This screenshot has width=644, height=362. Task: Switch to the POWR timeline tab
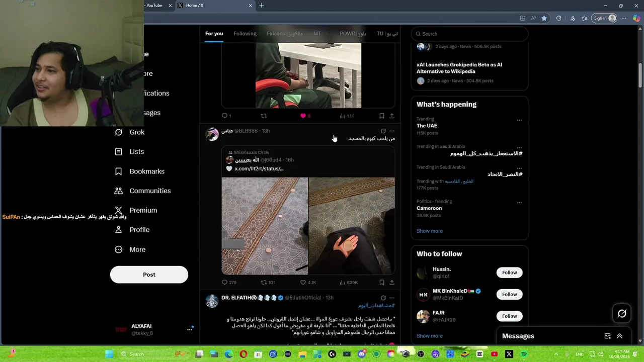(353, 34)
